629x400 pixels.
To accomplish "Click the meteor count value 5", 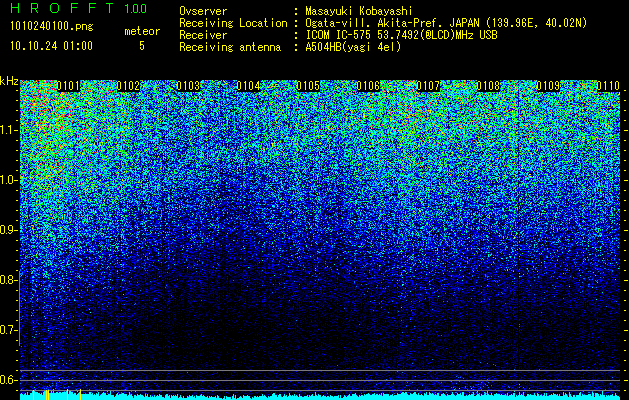I will [x=142, y=46].
